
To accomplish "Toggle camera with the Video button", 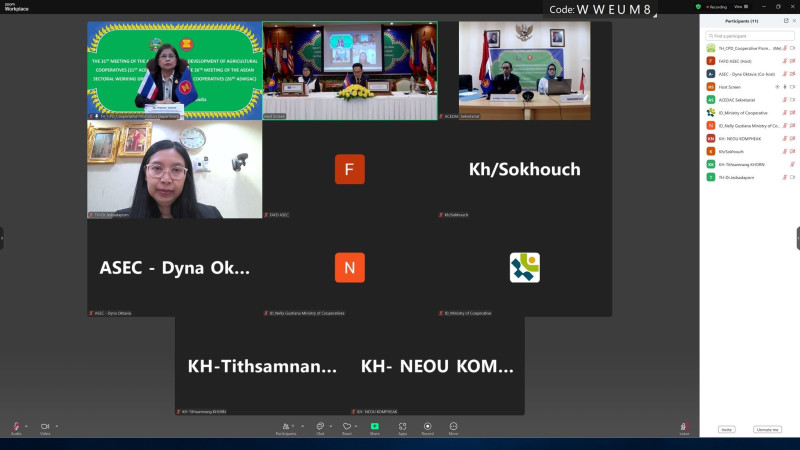I will click(45, 428).
